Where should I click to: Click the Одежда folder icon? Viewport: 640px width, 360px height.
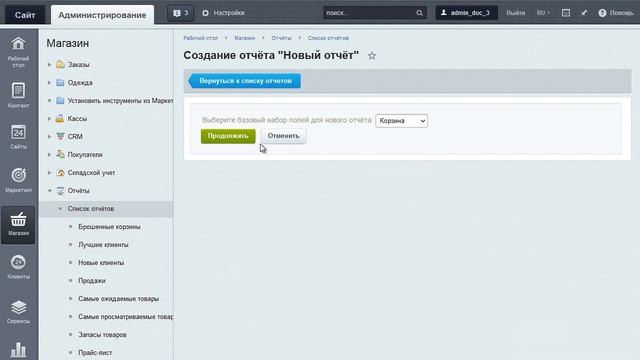click(x=60, y=82)
